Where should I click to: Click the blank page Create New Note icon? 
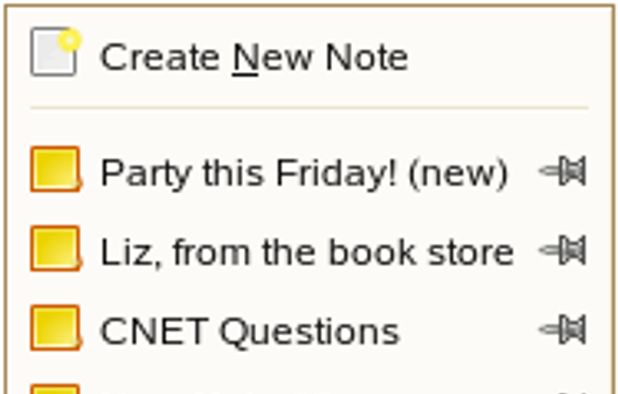pos(56,52)
